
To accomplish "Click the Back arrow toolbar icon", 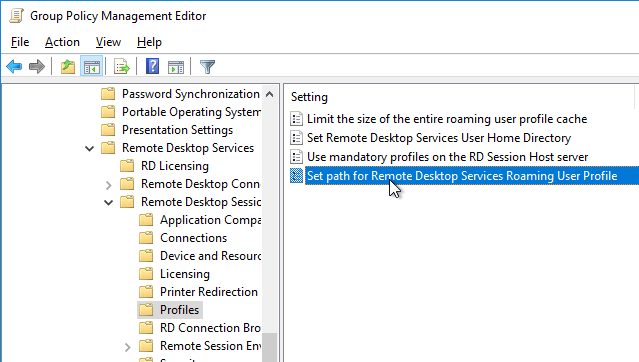I will [14, 66].
